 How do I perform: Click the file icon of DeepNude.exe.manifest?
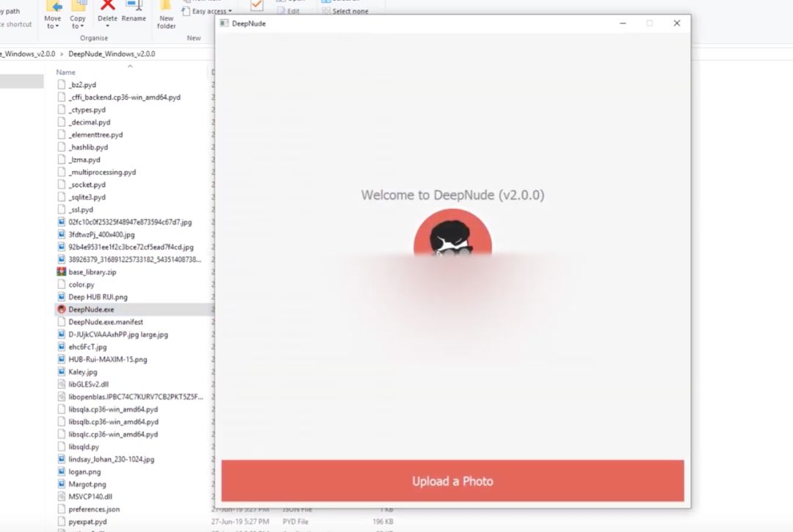pos(61,322)
